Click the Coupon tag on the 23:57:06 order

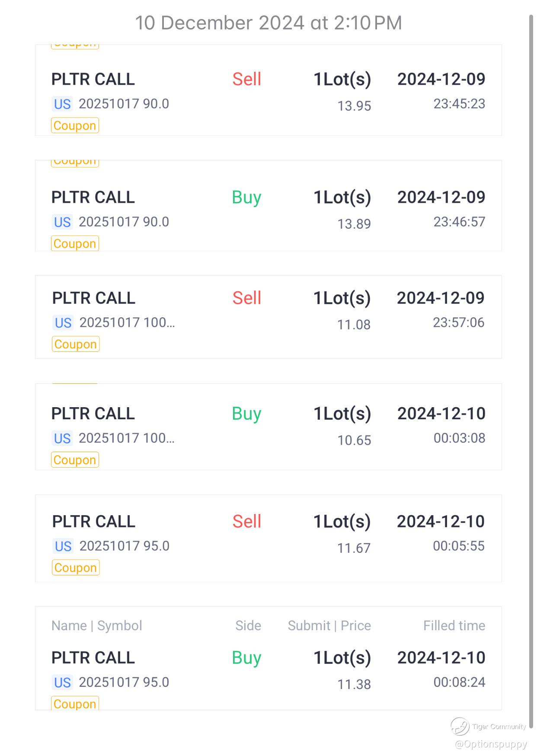pos(76,344)
